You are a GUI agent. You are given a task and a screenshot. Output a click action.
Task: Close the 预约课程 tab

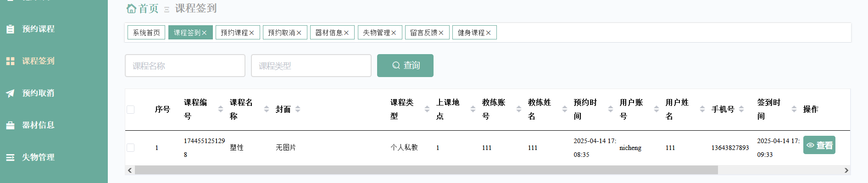(251, 33)
